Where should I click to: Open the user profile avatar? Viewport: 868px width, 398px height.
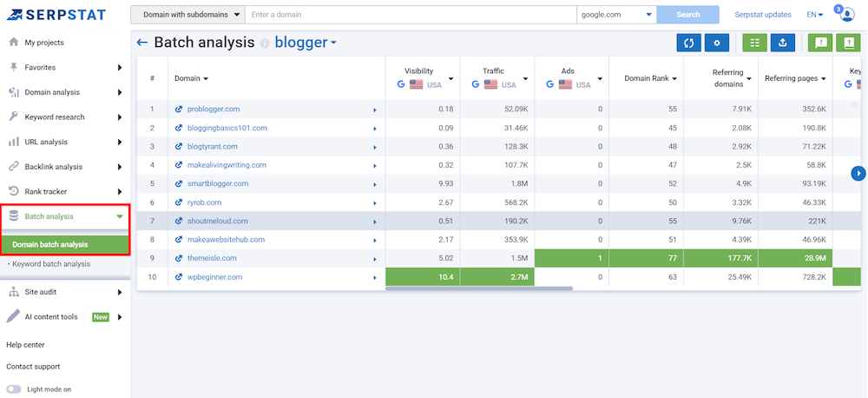[847, 15]
